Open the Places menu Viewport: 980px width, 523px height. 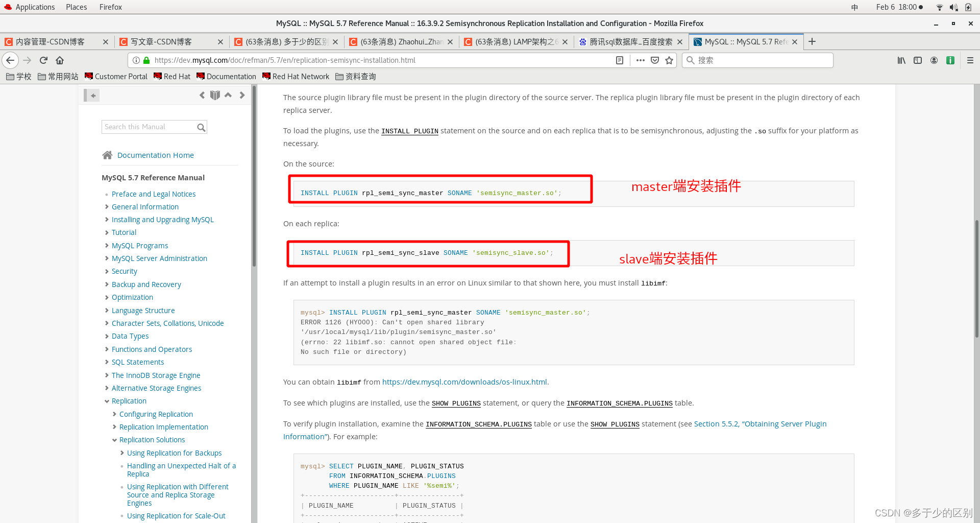pyautogui.click(x=77, y=7)
